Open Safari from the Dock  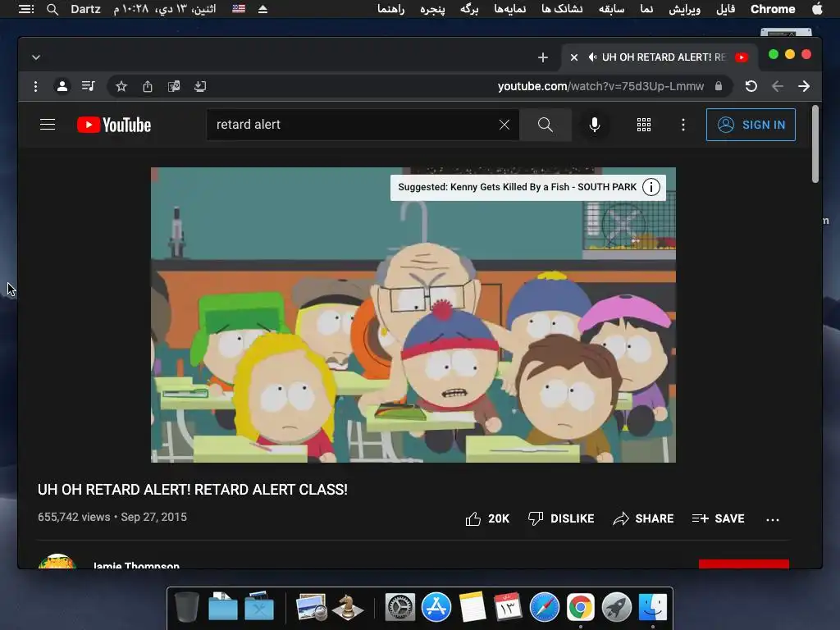click(545, 608)
